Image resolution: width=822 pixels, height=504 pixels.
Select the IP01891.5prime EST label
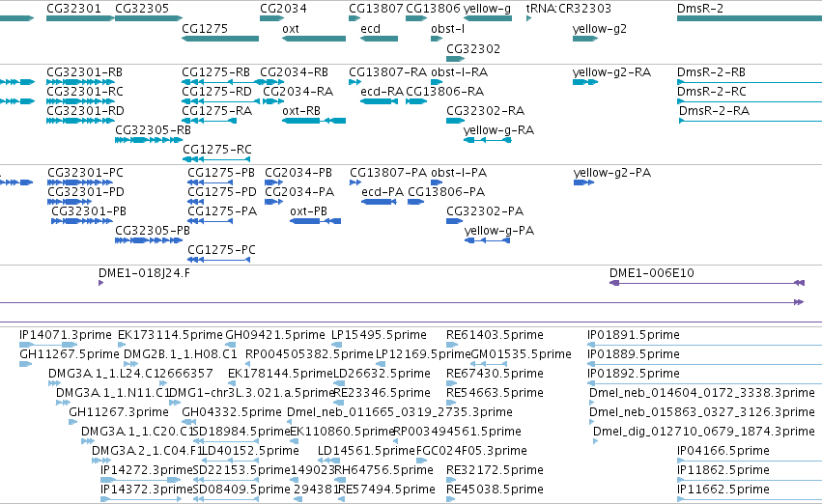coord(634,335)
